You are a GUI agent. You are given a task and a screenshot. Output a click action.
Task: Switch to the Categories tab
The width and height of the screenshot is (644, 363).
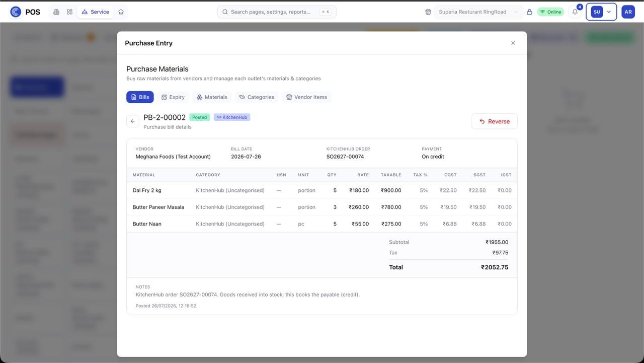coord(257,97)
